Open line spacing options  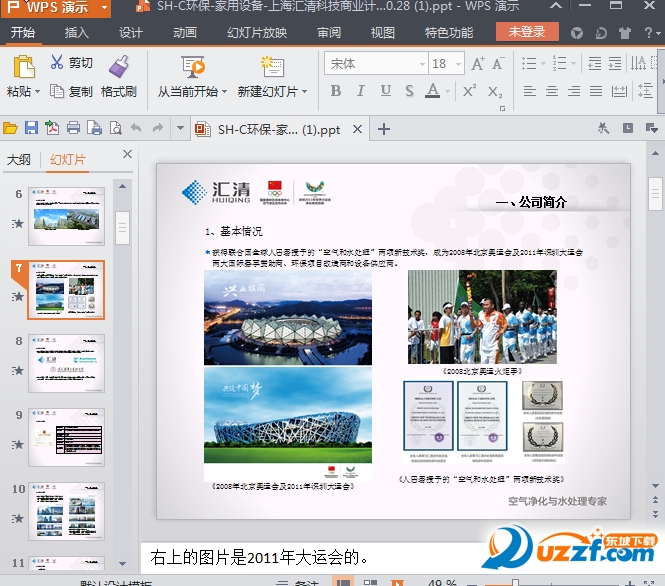point(645,91)
